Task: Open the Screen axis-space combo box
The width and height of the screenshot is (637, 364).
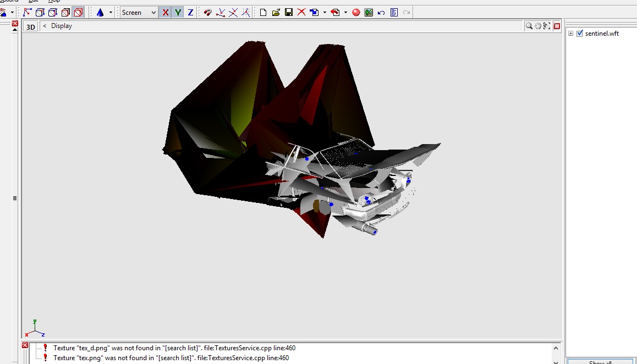Action: coord(139,13)
